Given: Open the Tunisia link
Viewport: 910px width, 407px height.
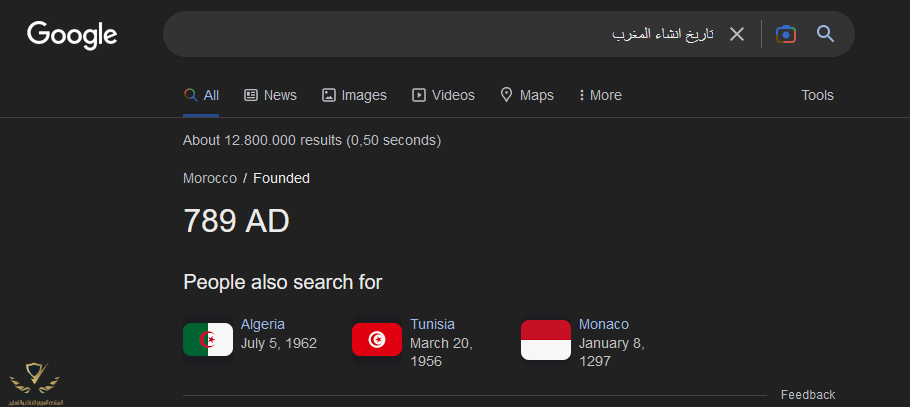Looking at the screenshot, I should coord(432,324).
